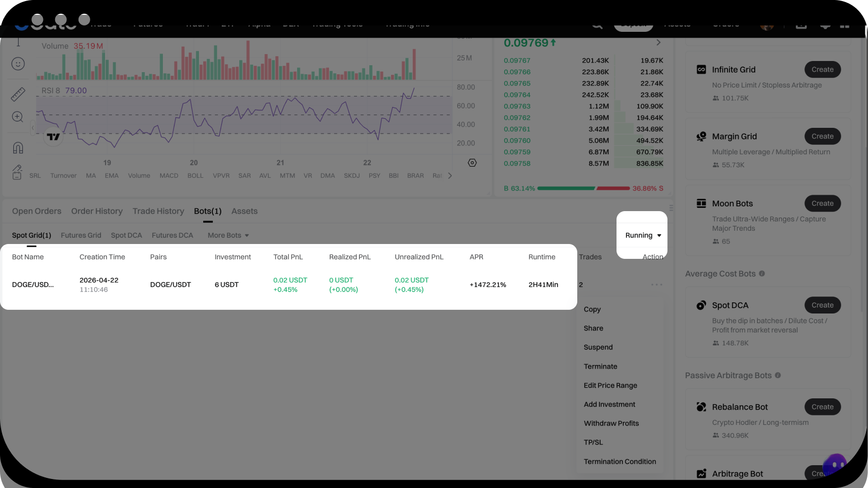This screenshot has width=868, height=488.
Task: Enable the SKDJ indicator
Action: (x=351, y=176)
